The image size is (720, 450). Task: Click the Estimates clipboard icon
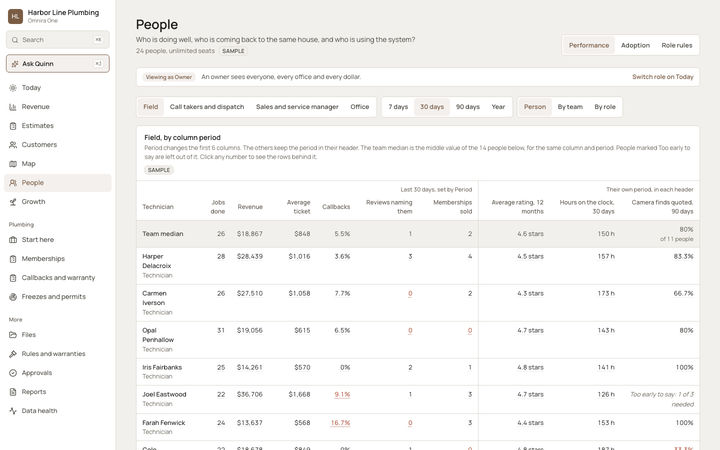pyautogui.click(x=13, y=126)
